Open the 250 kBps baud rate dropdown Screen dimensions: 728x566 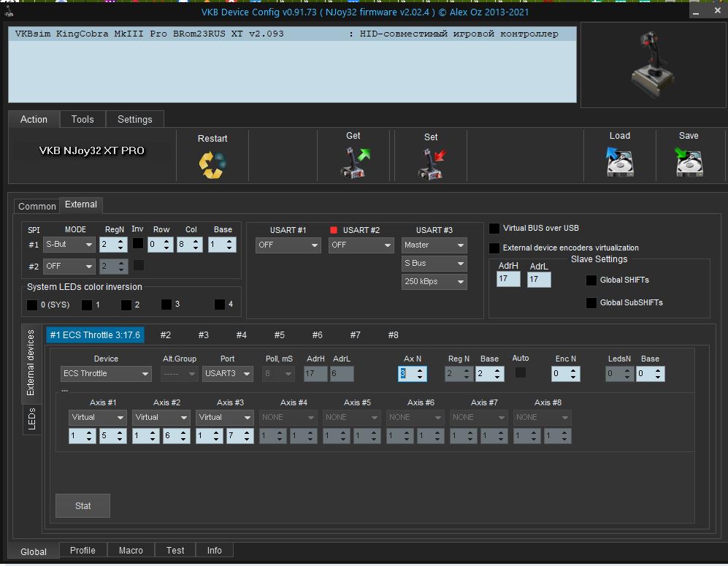(x=434, y=282)
